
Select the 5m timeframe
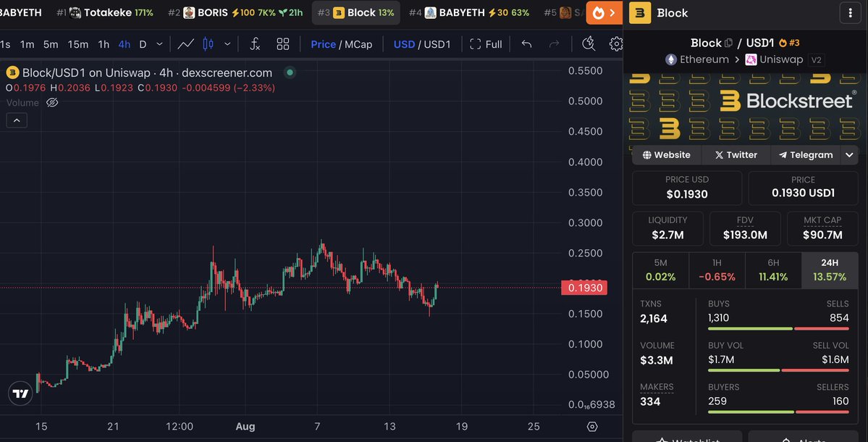(x=51, y=44)
